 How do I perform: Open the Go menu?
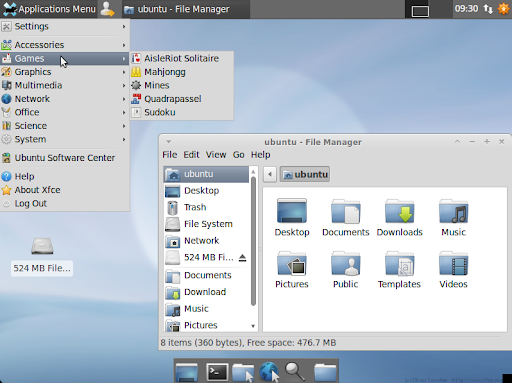click(238, 155)
